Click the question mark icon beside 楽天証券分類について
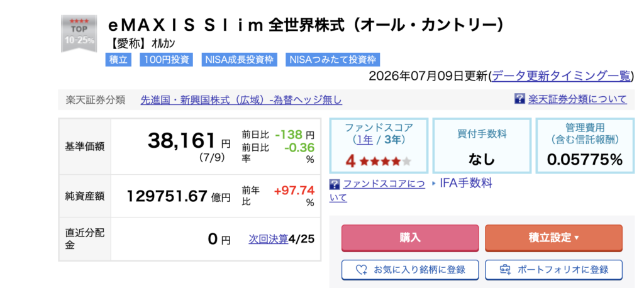 [x=519, y=99]
